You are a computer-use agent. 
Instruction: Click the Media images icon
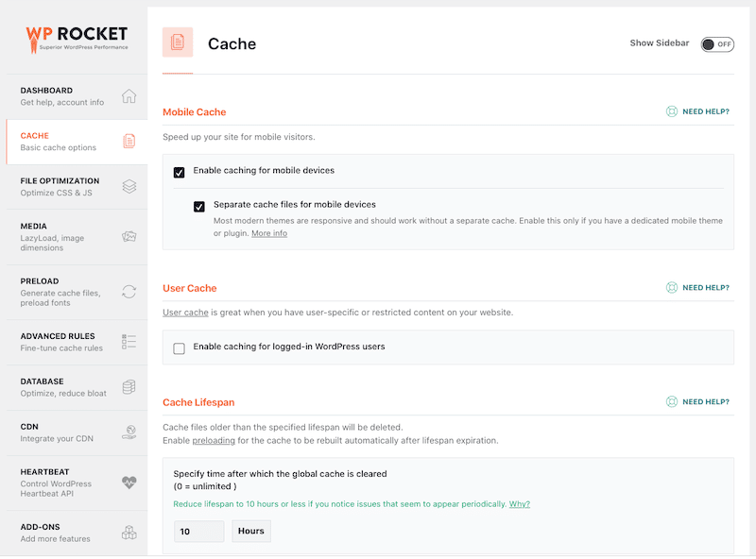tap(129, 237)
